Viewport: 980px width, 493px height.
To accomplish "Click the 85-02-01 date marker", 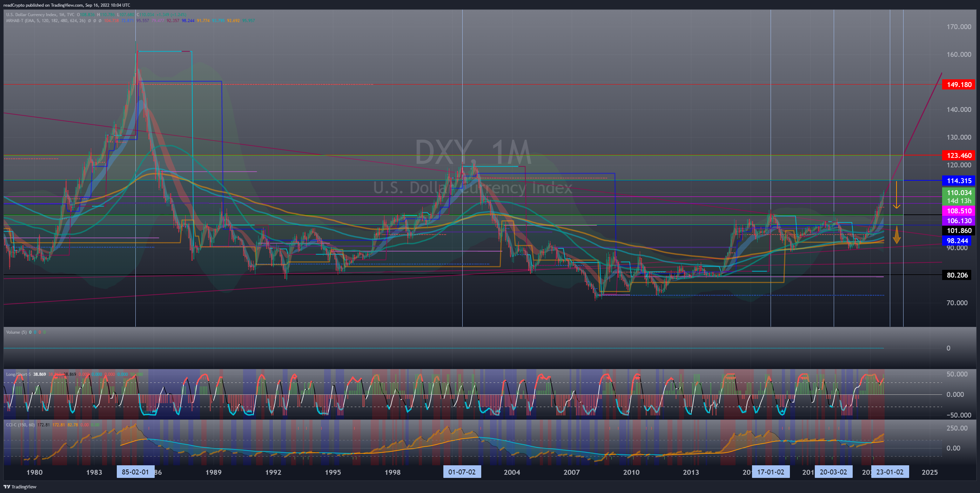I will 135,472.
